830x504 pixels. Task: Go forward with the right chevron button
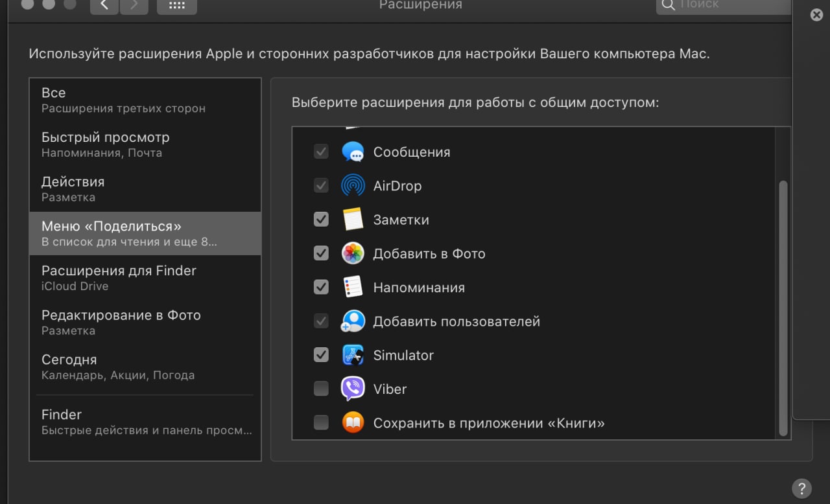click(x=134, y=6)
